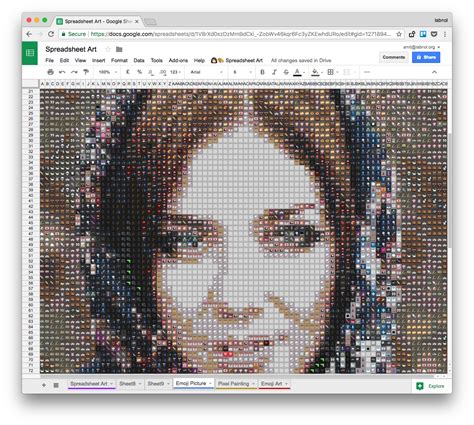Click the select-all corner cell
Screen dimensions: 474x425
[31, 84]
